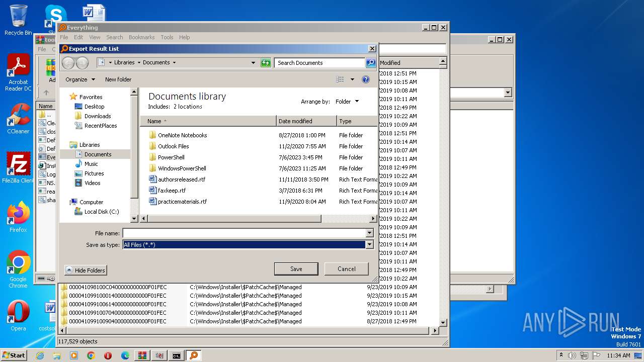Sort by Name column header

tap(208, 121)
